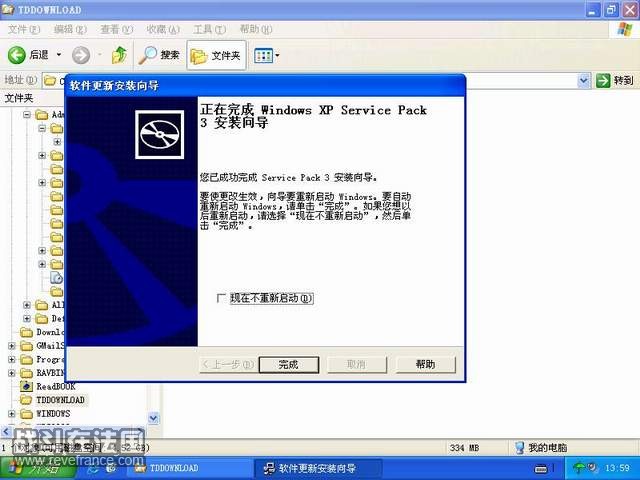Open the 编辑(E) menu
Viewport: 640px width, 480px height.
[x=70, y=29]
